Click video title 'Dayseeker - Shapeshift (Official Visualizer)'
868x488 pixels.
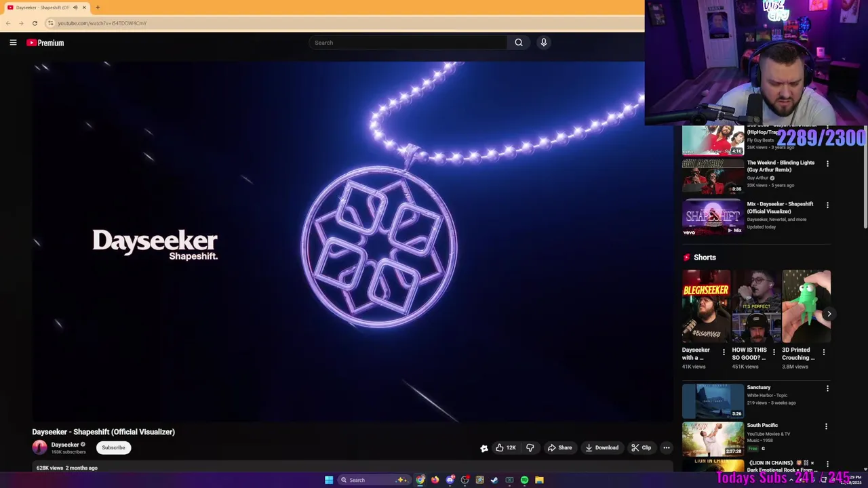103,432
